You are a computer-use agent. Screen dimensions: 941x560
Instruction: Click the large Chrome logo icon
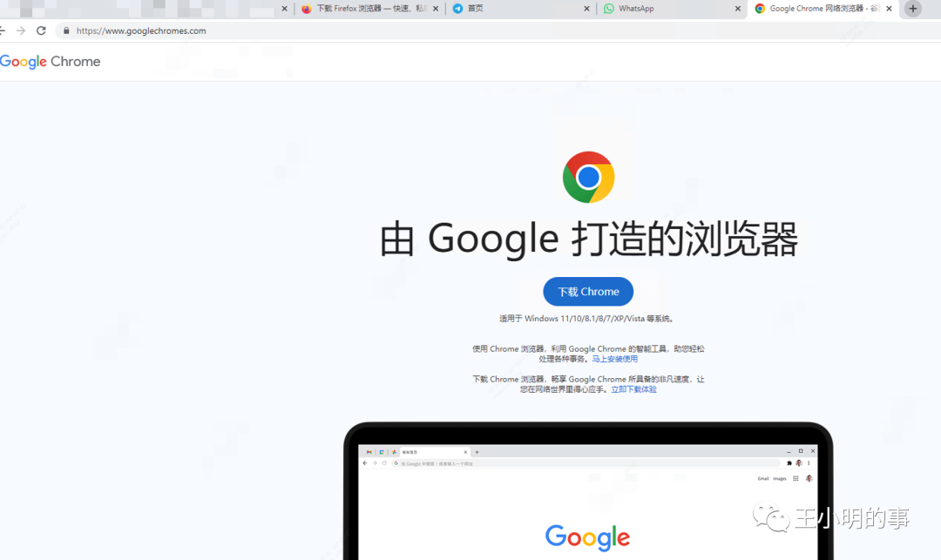pyautogui.click(x=588, y=177)
